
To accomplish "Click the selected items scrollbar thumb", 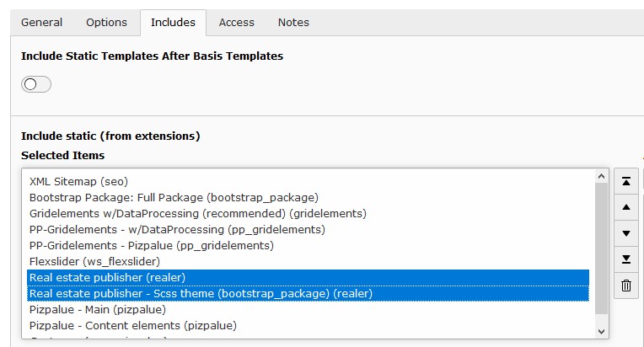I will tap(601, 248).
